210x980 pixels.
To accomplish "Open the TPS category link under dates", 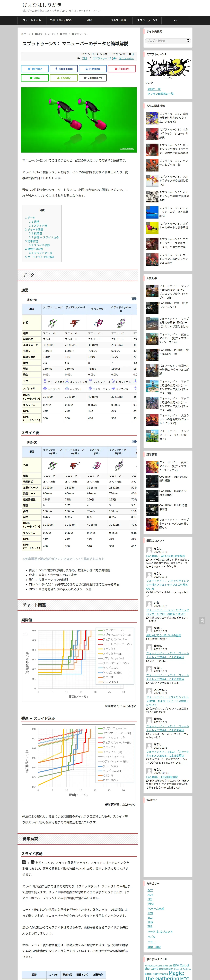I will (85, 59).
